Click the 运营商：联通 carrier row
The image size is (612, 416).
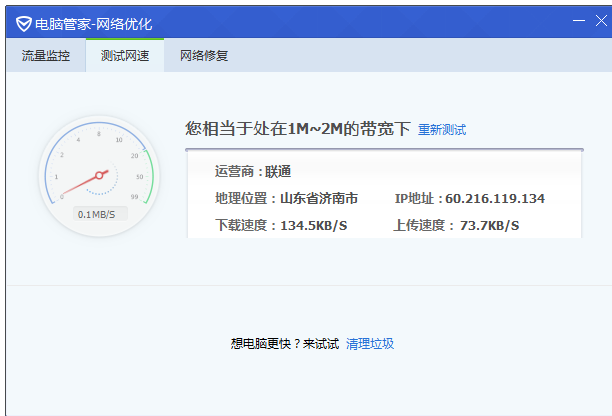click(x=253, y=171)
